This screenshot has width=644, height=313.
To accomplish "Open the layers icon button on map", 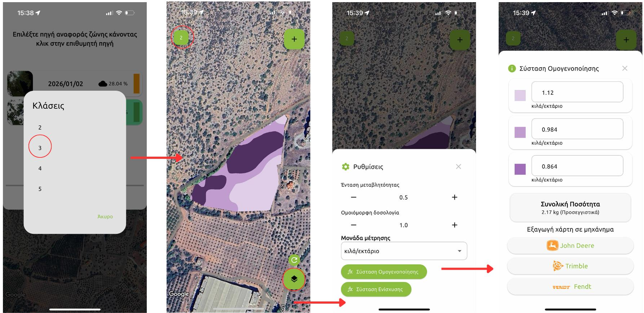I will pyautogui.click(x=294, y=279).
